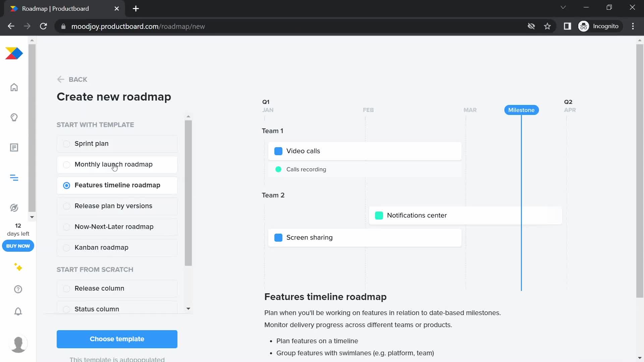The image size is (644, 362).
Task: Click the starred/bookmark icon in toolbar
Action: coord(548,26)
